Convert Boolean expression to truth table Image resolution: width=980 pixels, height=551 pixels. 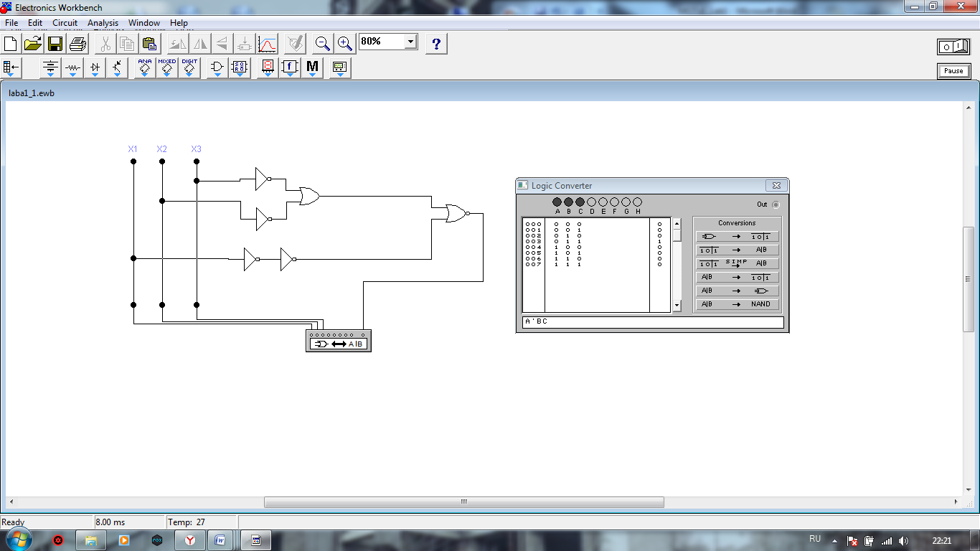pos(738,278)
